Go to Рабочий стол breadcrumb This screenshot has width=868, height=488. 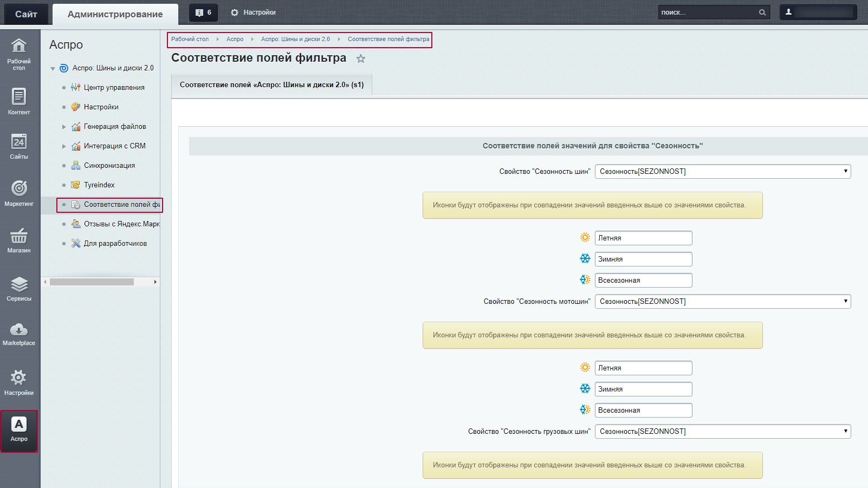pos(190,39)
